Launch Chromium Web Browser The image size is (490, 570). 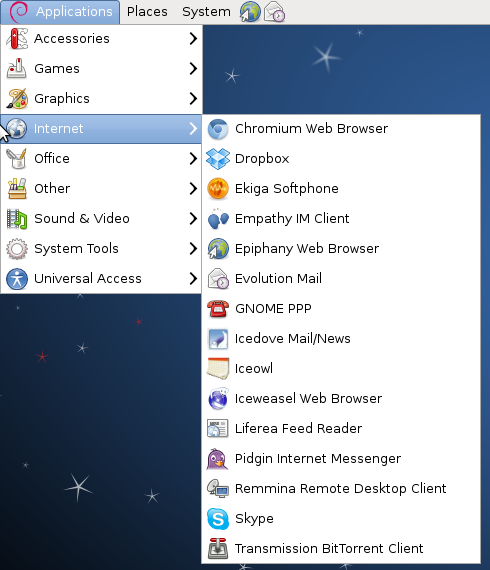pos(341,129)
